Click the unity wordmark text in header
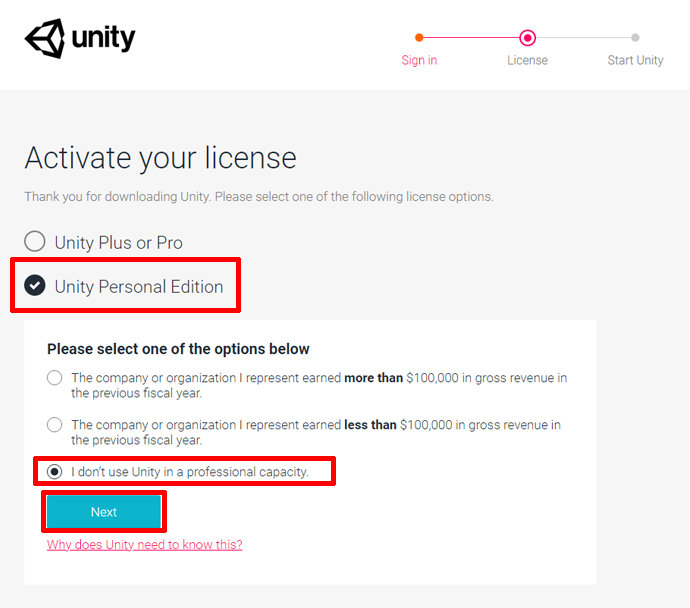Screen dimensions: 690x608 [103, 39]
